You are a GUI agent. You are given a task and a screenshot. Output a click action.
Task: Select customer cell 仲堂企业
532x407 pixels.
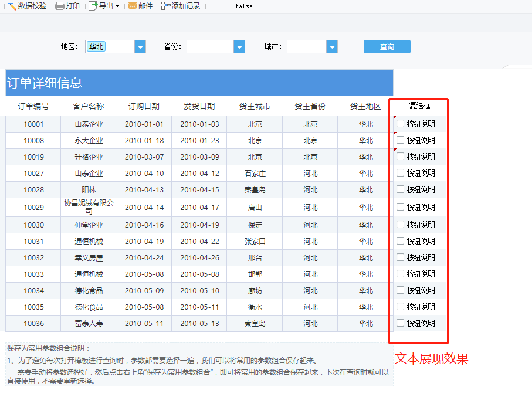click(x=89, y=225)
